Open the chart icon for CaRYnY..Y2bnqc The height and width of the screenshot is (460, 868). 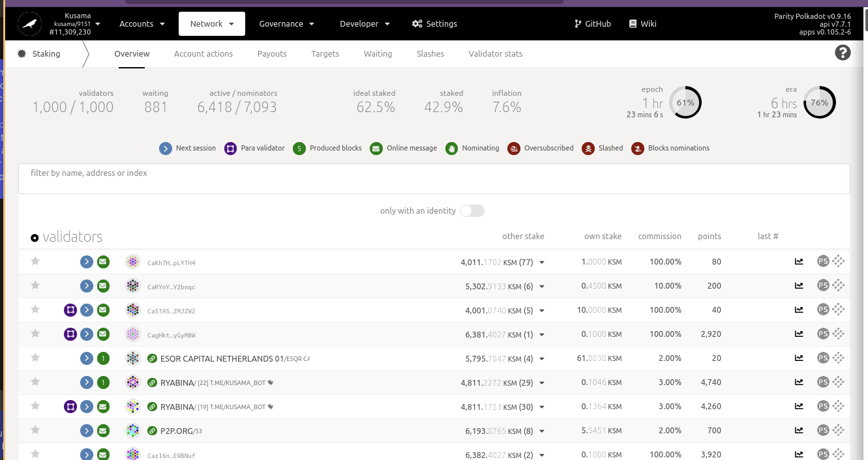(799, 286)
